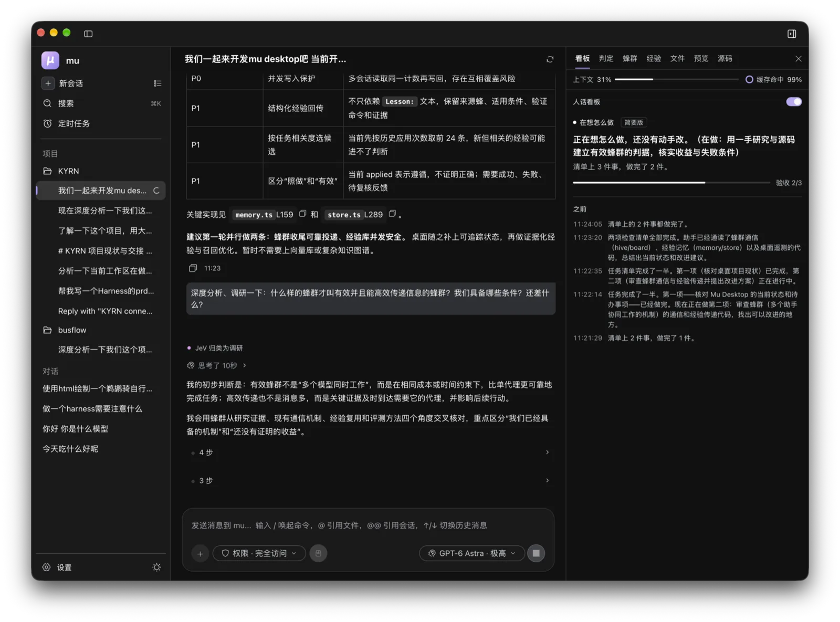The image size is (840, 622).
Task: Click the 缓存命中 circle indicator
Action: (749, 80)
